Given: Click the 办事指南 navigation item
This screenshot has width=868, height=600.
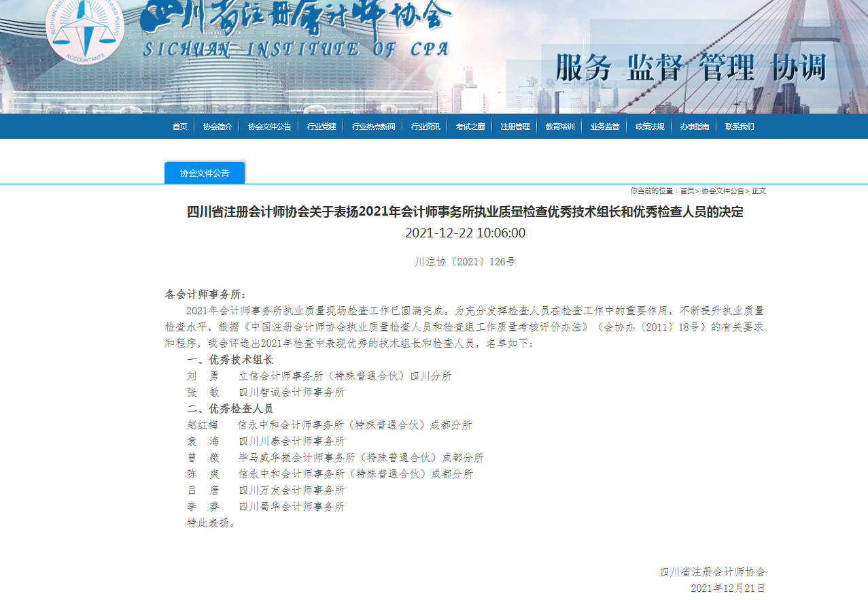Looking at the screenshot, I should [695, 127].
